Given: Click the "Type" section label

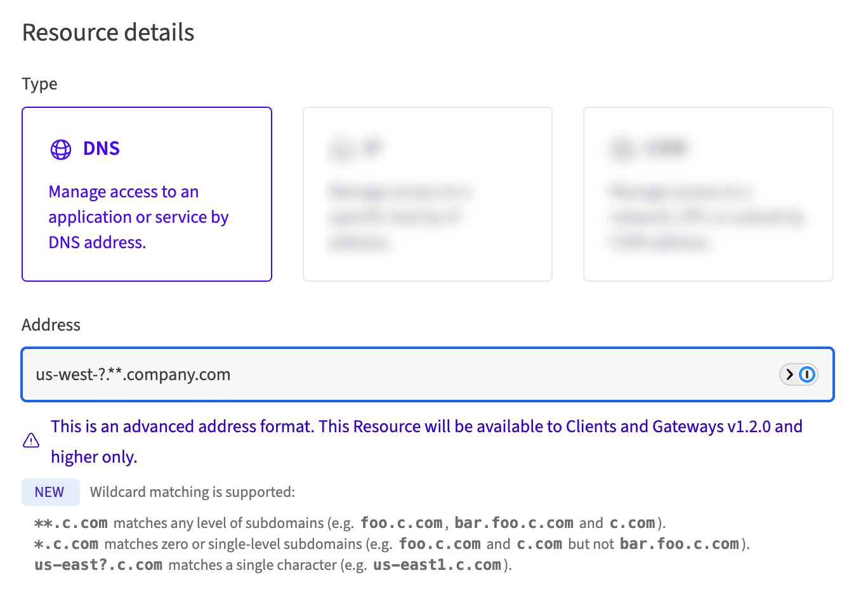Looking at the screenshot, I should (x=39, y=84).
